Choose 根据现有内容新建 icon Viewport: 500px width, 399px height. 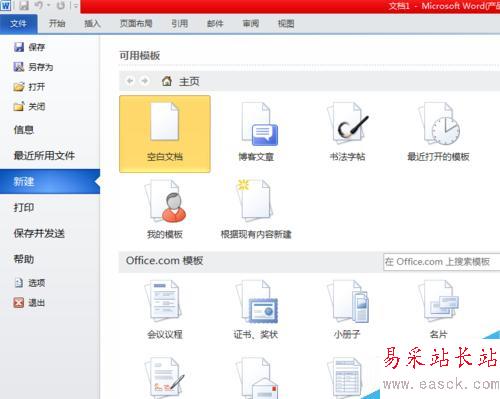(x=255, y=200)
